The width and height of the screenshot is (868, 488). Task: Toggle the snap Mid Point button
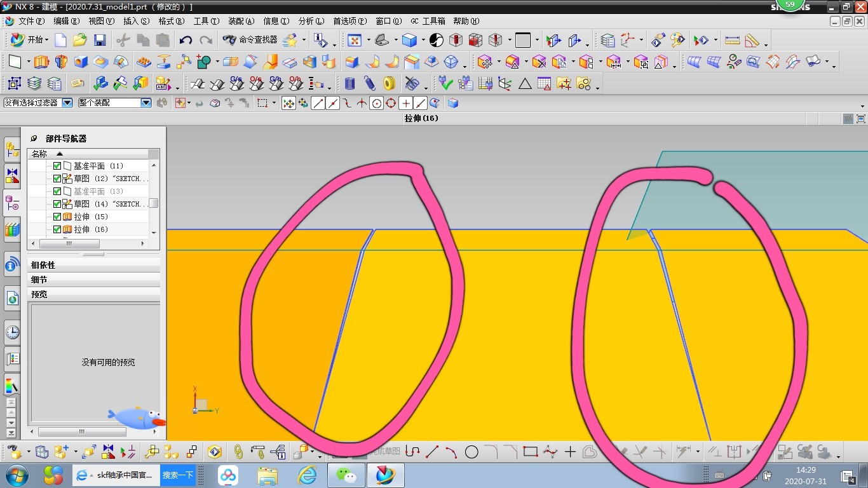pyautogui.click(x=333, y=103)
